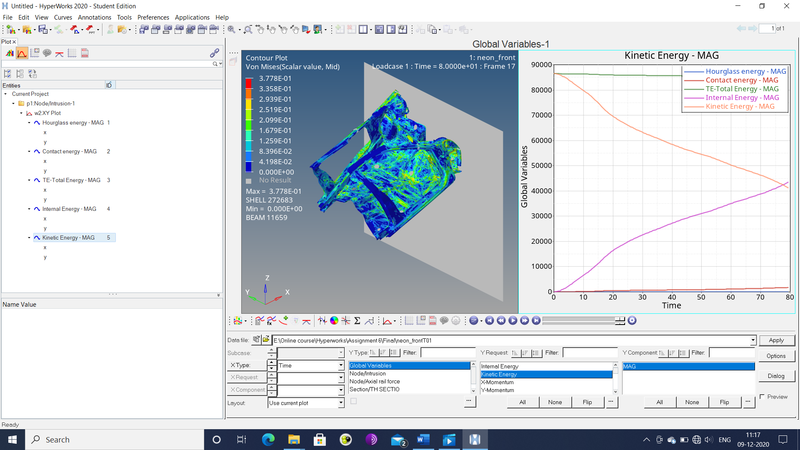Click the zoom magnifier icon in top toolbar
The image size is (800, 450).
pos(232,29)
